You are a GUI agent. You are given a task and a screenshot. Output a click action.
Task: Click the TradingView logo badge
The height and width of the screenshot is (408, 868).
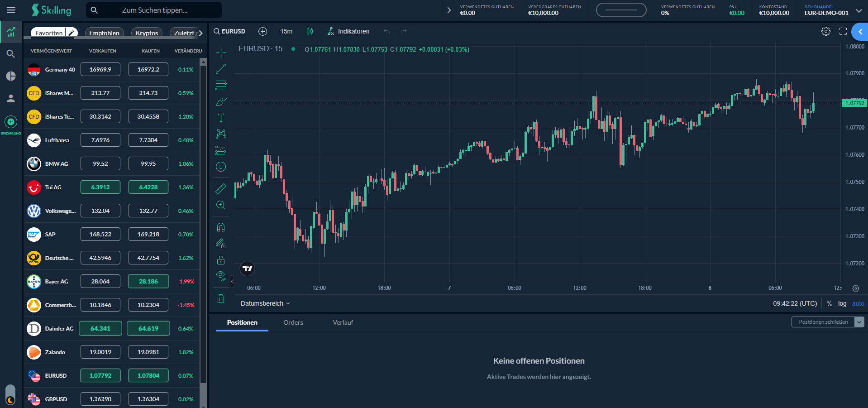point(247,269)
